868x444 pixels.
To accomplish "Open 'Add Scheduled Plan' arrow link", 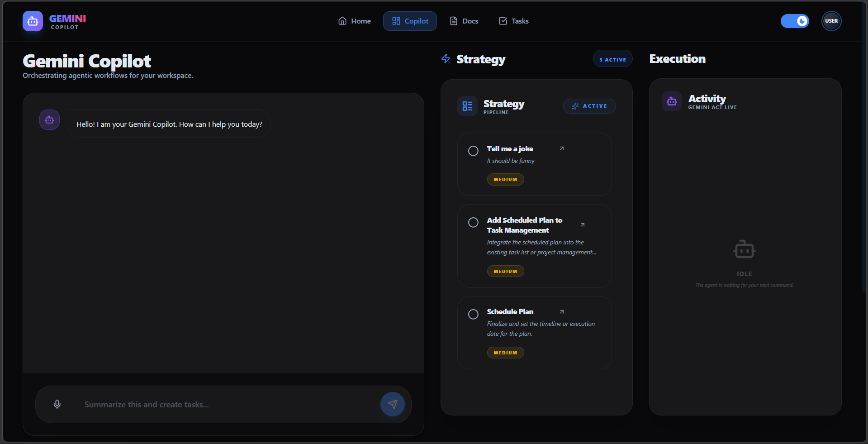I will [583, 225].
